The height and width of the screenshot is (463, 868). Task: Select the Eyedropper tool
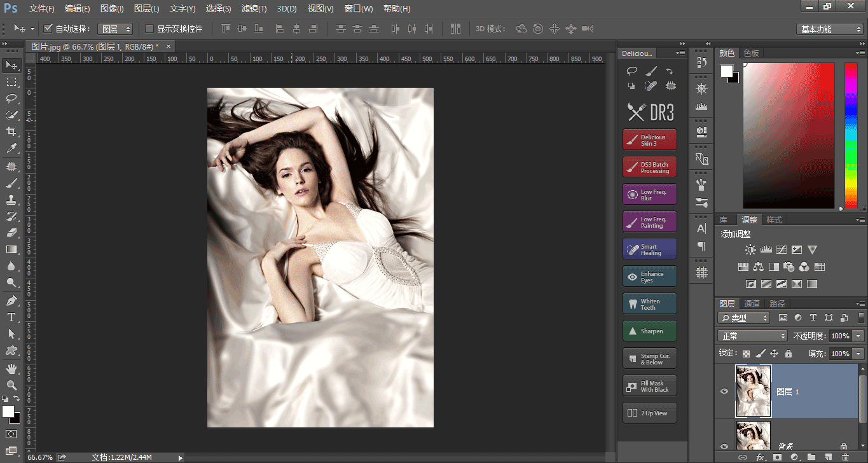pos(11,148)
